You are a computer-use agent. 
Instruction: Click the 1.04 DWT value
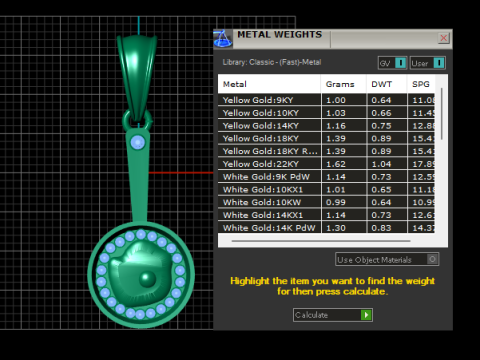pyautogui.click(x=381, y=164)
